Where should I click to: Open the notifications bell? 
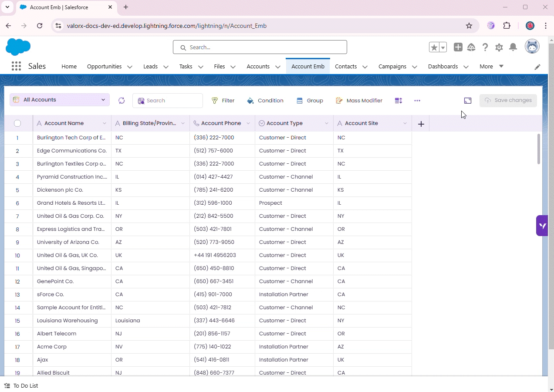[x=513, y=47]
